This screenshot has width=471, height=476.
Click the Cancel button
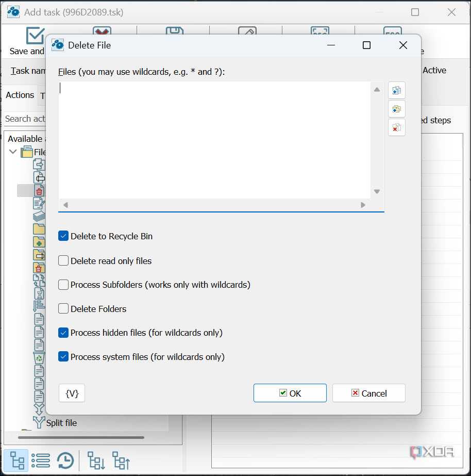[369, 393]
